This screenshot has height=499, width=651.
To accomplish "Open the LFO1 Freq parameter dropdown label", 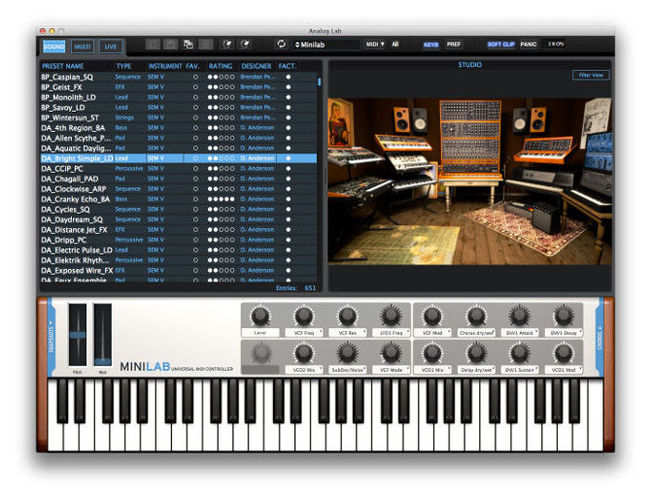I will click(391, 333).
